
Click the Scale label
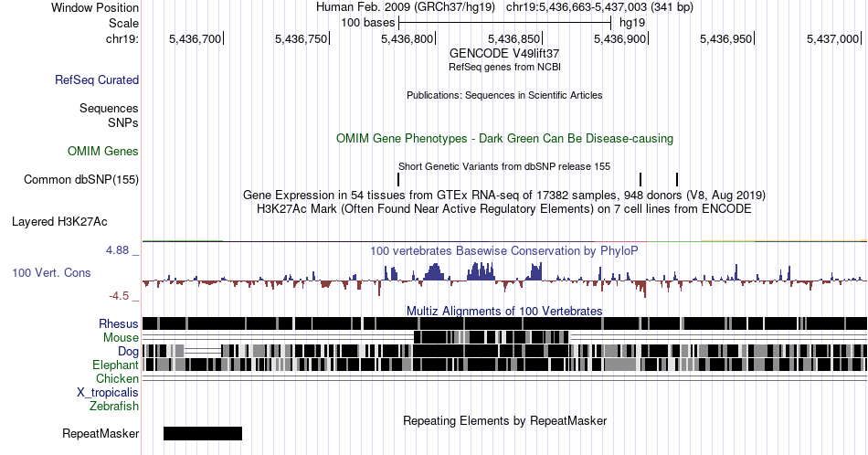(123, 23)
